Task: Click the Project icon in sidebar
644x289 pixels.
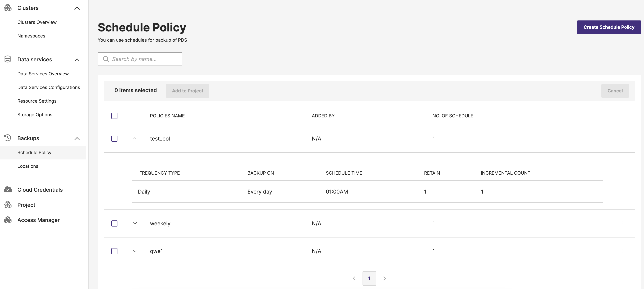Action: tap(7, 204)
